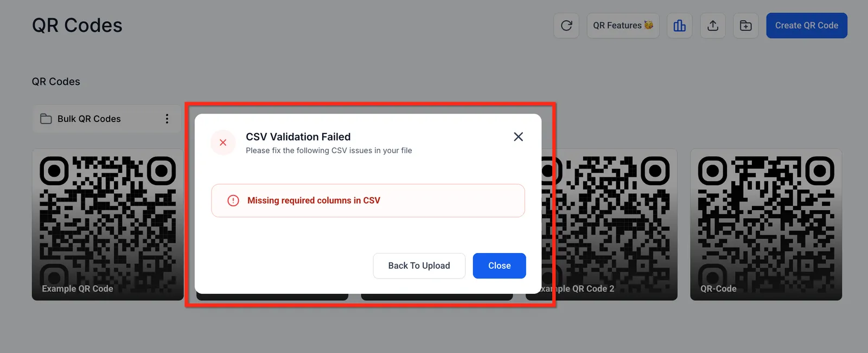Close the dialog with the X icon

pyautogui.click(x=519, y=137)
